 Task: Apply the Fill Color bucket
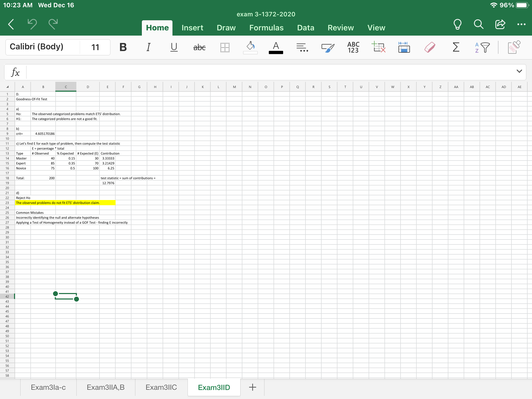pyautogui.click(x=250, y=47)
